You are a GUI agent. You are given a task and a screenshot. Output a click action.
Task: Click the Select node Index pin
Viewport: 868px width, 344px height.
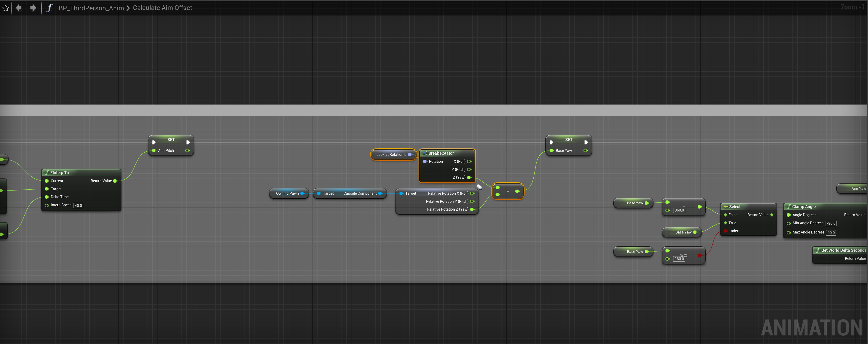click(726, 231)
